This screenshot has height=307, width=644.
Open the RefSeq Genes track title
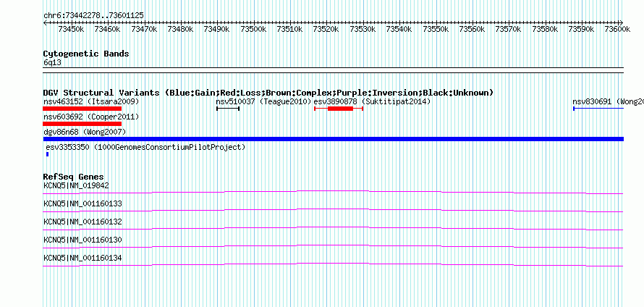pyautogui.click(x=74, y=177)
